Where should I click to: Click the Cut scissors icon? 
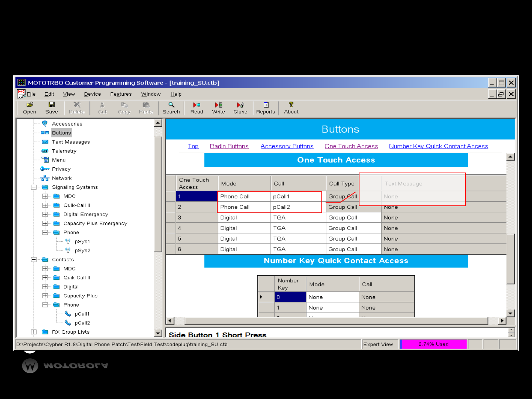[x=102, y=105]
